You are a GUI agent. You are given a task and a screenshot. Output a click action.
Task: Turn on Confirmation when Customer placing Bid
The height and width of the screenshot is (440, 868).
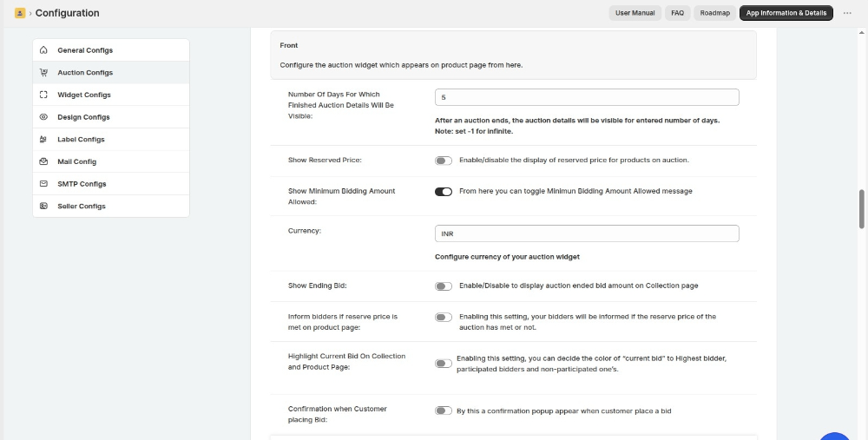(444, 410)
